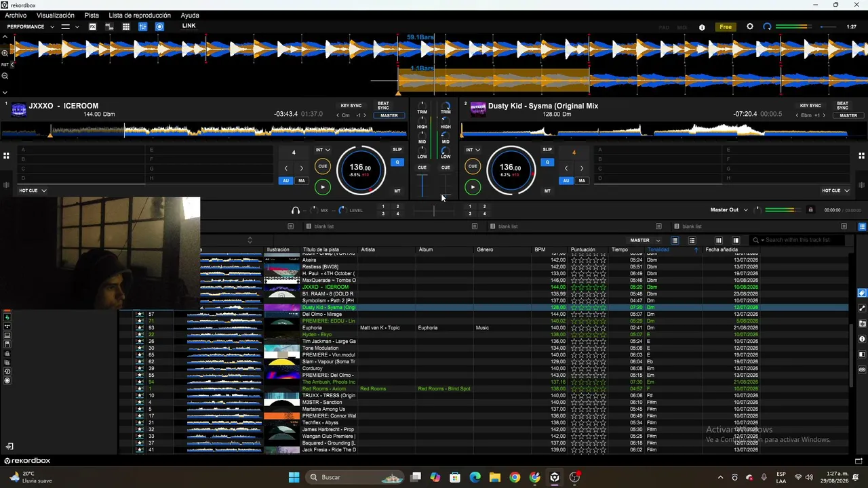The width and height of the screenshot is (868, 488).
Task: Click the RST waveform reset button
Action: [x=5, y=64]
